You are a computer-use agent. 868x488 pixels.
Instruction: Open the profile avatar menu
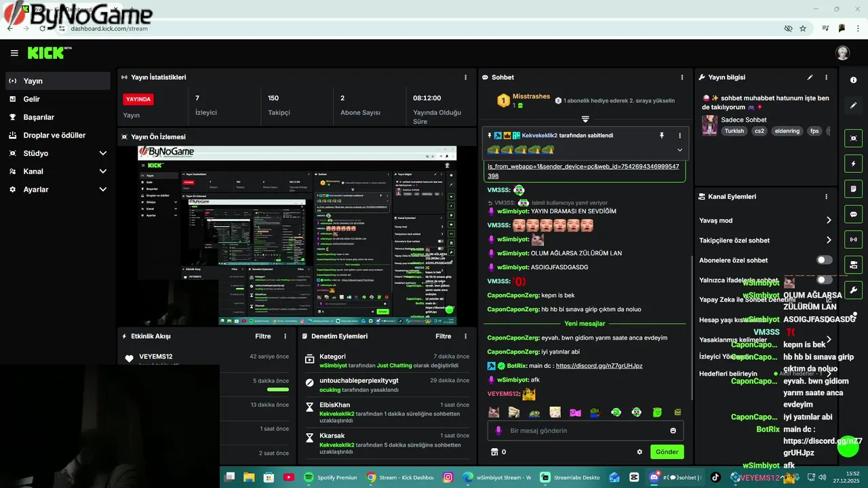click(842, 53)
